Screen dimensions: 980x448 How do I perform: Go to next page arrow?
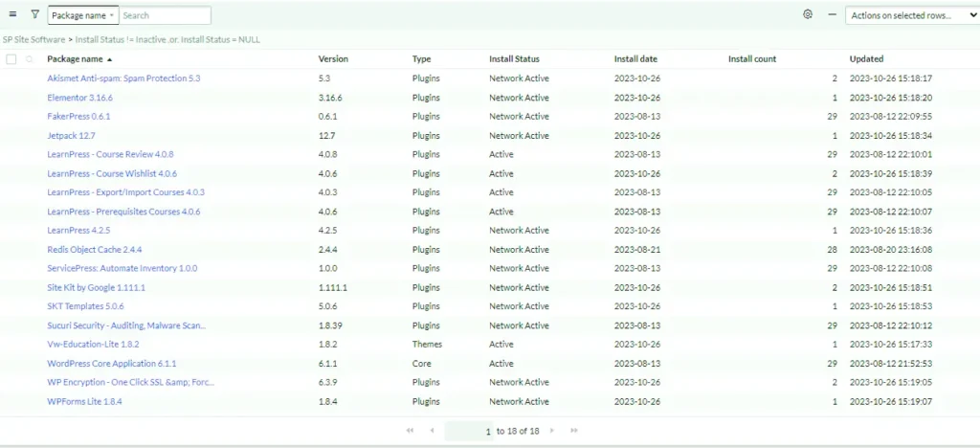click(x=552, y=431)
